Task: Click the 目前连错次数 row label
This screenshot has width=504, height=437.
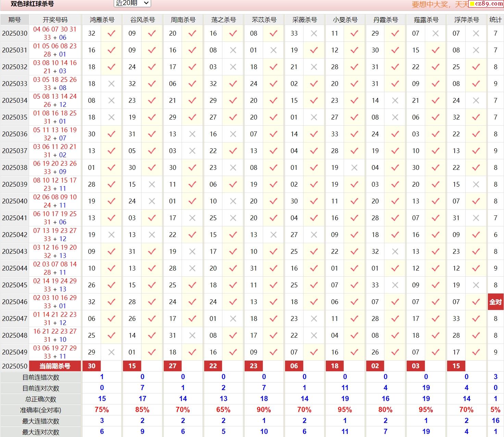Action: tap(41, 377)
